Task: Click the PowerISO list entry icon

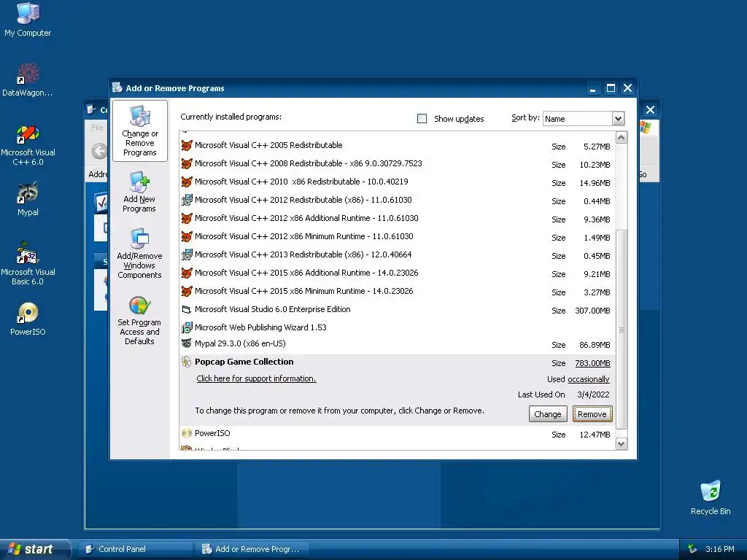Action: (187, 433)
